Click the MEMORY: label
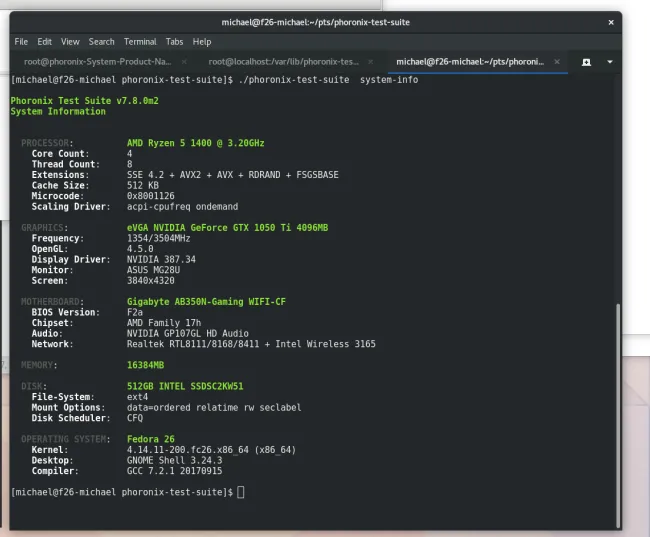The image size is (650, 537). click(x=39, y=365)
